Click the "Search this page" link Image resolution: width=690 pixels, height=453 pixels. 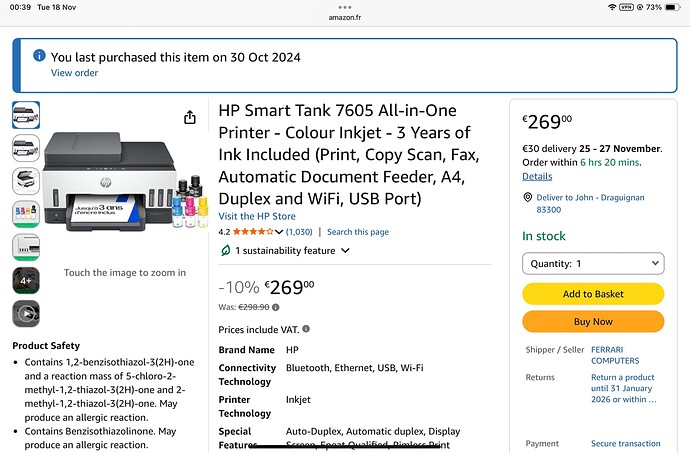358,232
